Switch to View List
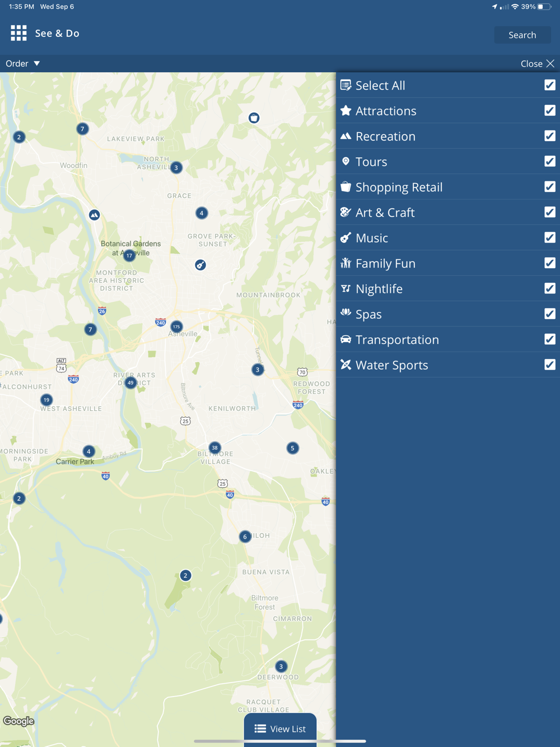 [280, 729]
